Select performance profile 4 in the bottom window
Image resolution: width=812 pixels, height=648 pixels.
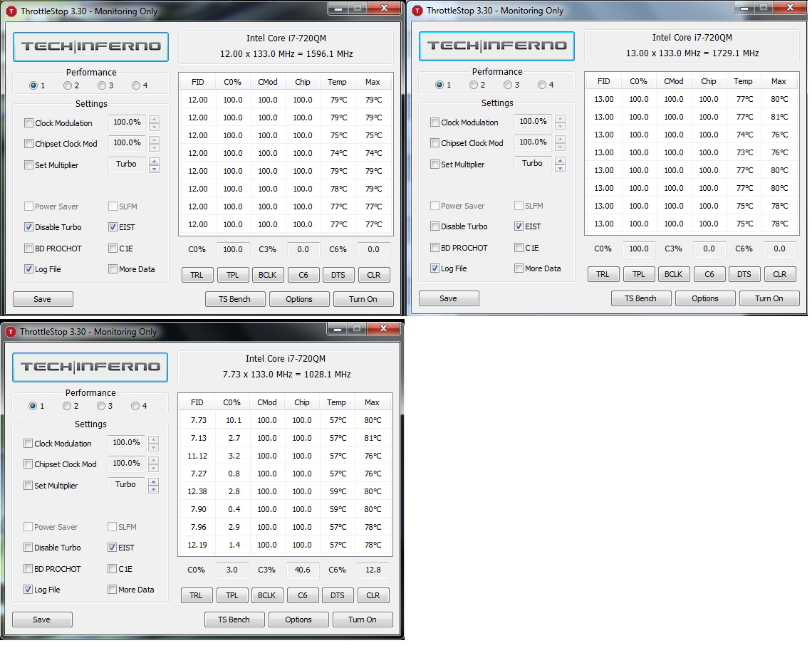(x=135, y=407)
